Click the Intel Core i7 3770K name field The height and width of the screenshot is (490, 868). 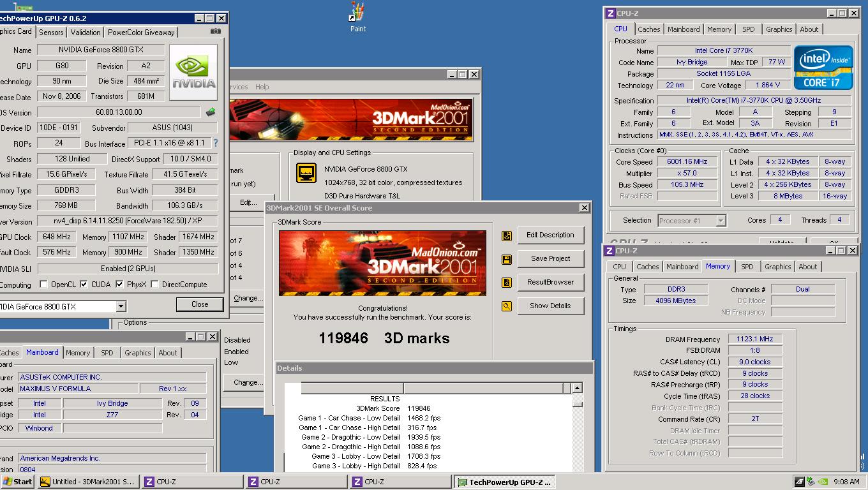click(x=724, y=50)
